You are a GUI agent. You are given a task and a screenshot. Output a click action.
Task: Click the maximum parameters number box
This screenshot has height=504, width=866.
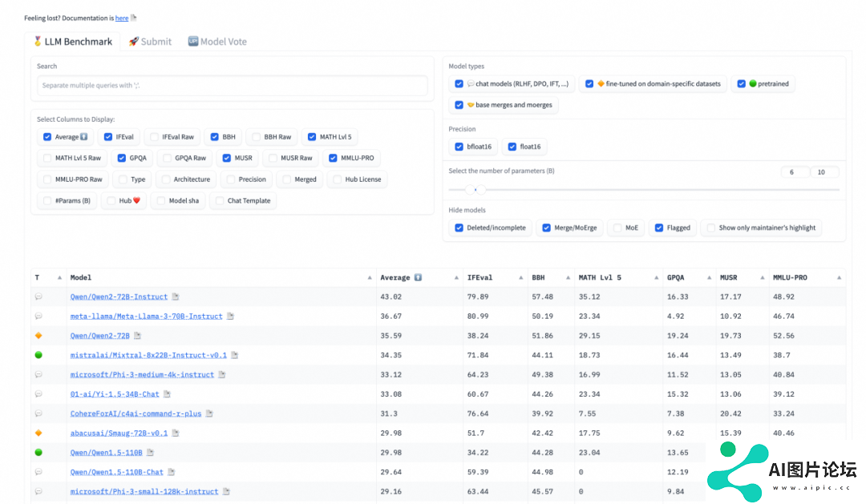pos(824,172)
